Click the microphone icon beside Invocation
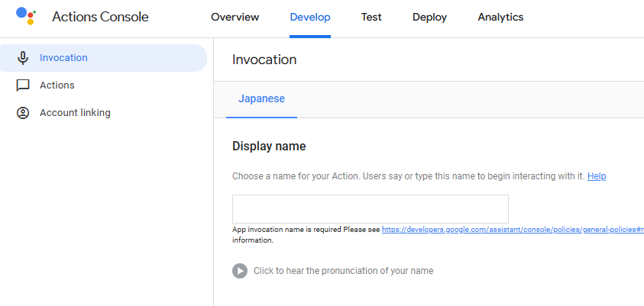Viewport: 644px width, 306px height. tap(23, 58)
